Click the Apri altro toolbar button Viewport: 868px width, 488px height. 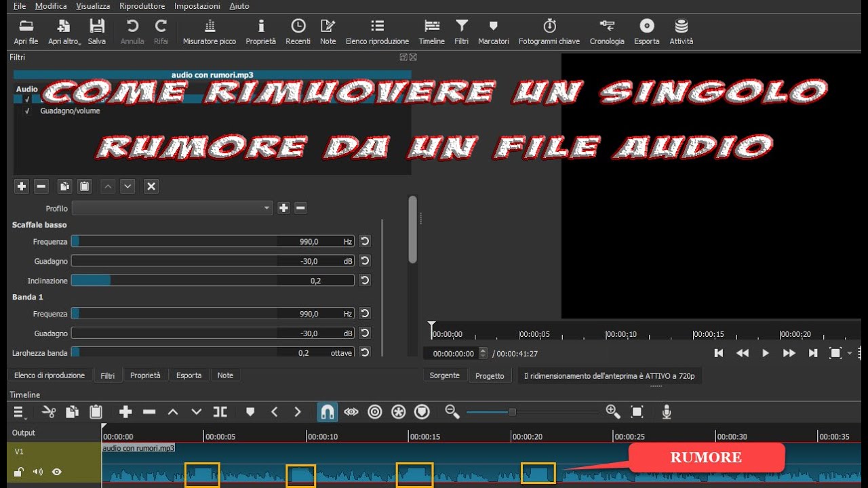64,32
